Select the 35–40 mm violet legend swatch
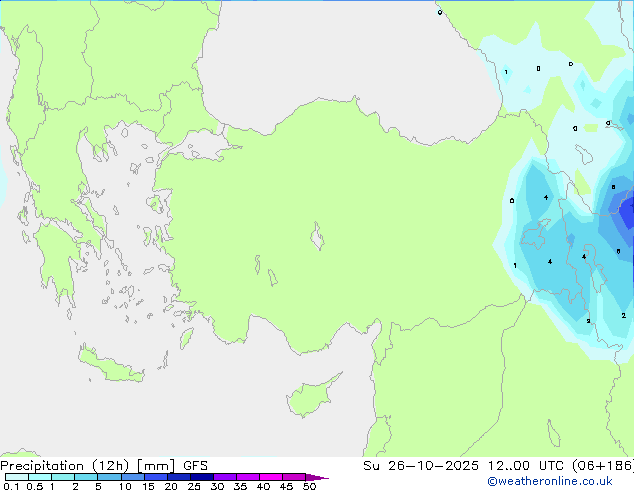This screenshot has height=490, width=634. pyautogui.click(x=248, y=477)
